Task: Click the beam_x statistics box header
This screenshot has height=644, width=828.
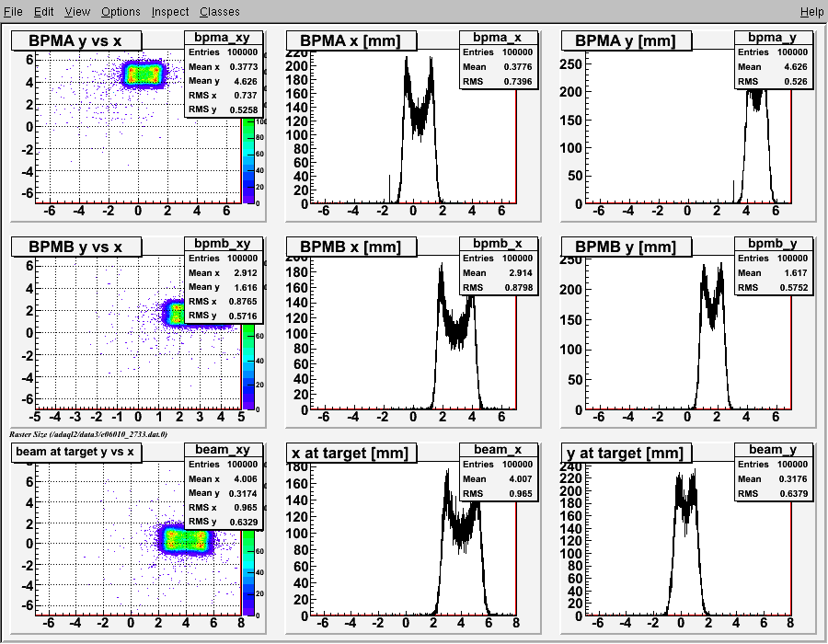Action: [x=499, y=449]
